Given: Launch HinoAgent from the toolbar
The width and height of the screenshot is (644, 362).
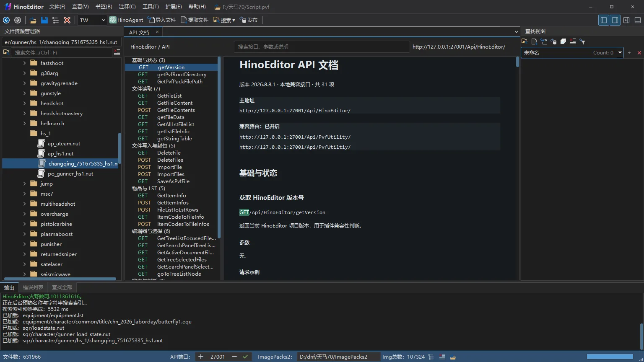Looking at the screenshot, I should (x=126, y=20).
